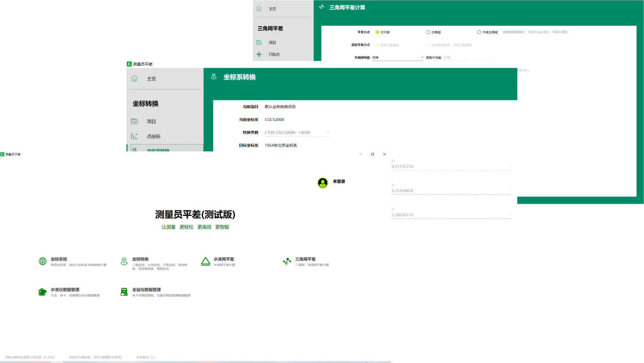Click the Rx field showing 0.51797218
644x363 pixels.
coord(451,166)
